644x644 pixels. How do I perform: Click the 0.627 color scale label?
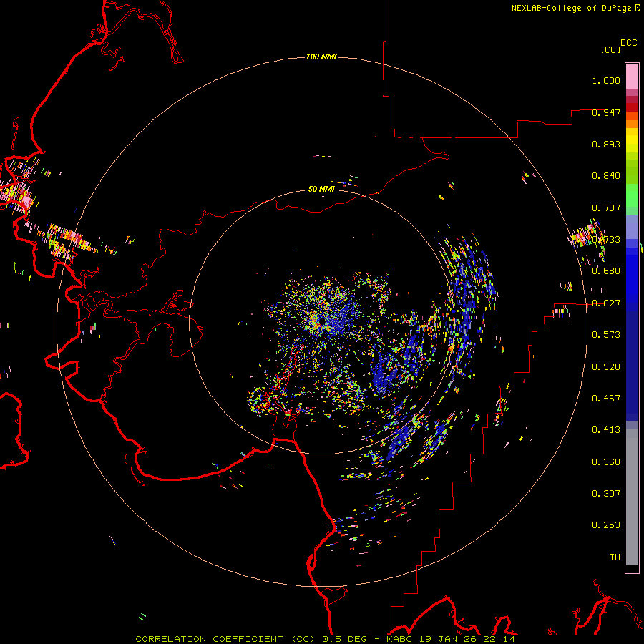pos(606,303)
